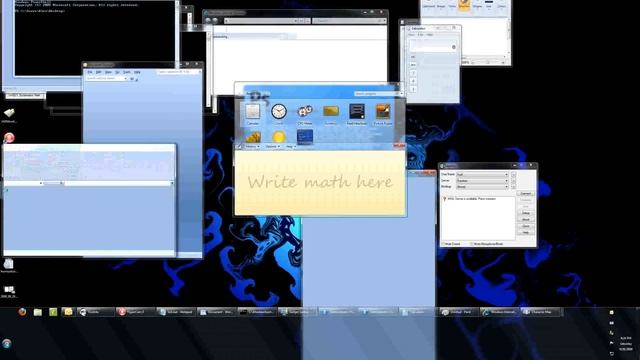Select the Calendar gadget in Gadget Gallery

point(253,112)
